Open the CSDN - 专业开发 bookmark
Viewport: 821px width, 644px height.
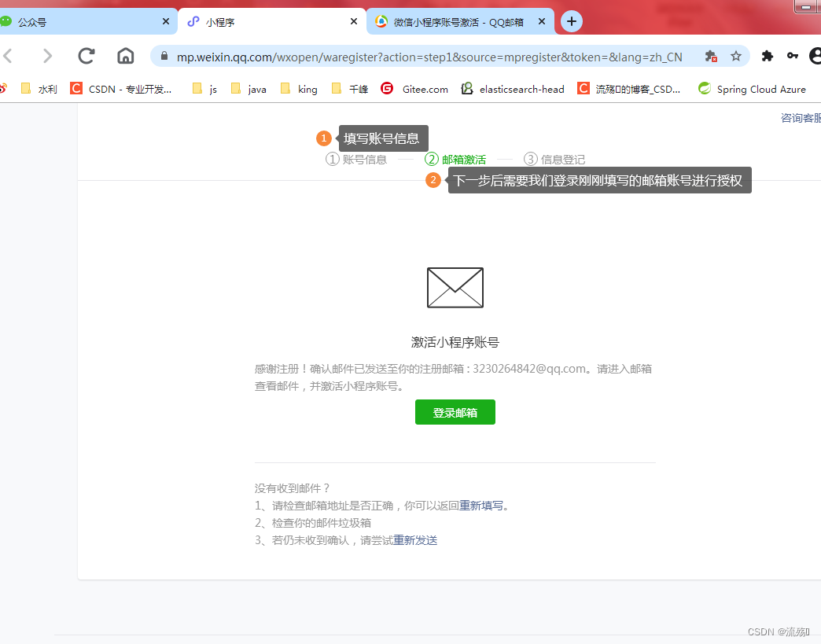point(121,89)
